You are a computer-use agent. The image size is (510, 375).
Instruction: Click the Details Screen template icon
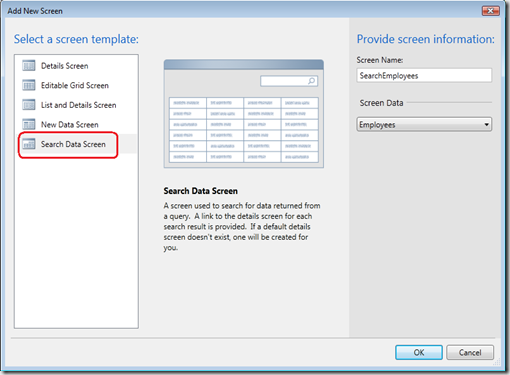pyautogui.click(x=29, y=66)
